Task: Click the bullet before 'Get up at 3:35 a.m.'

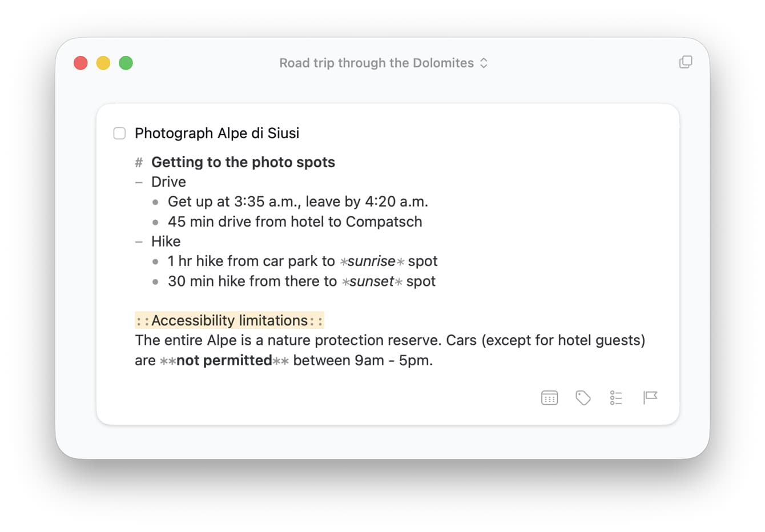Action: pos(155,202)
